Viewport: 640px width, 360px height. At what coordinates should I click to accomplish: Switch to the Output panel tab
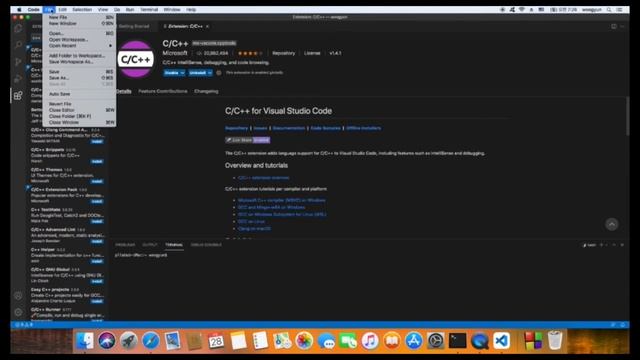coord(150,245)
